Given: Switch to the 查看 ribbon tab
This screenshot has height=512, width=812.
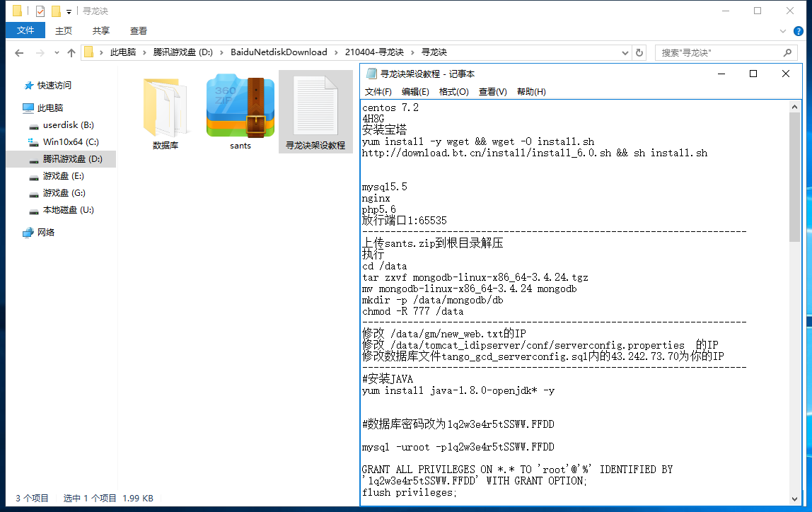Looking at the screenshot, I should pyautogui.click(x=138, y=31).
